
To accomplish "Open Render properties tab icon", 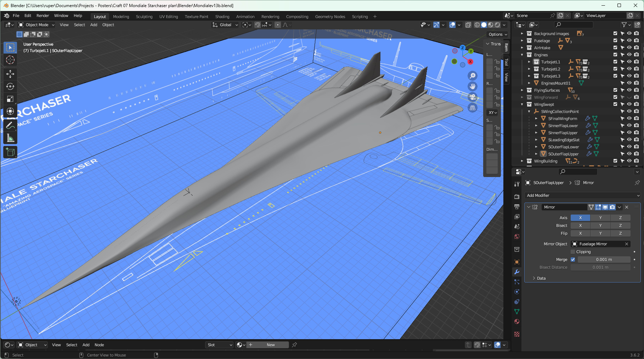I will tap(517, 196).
